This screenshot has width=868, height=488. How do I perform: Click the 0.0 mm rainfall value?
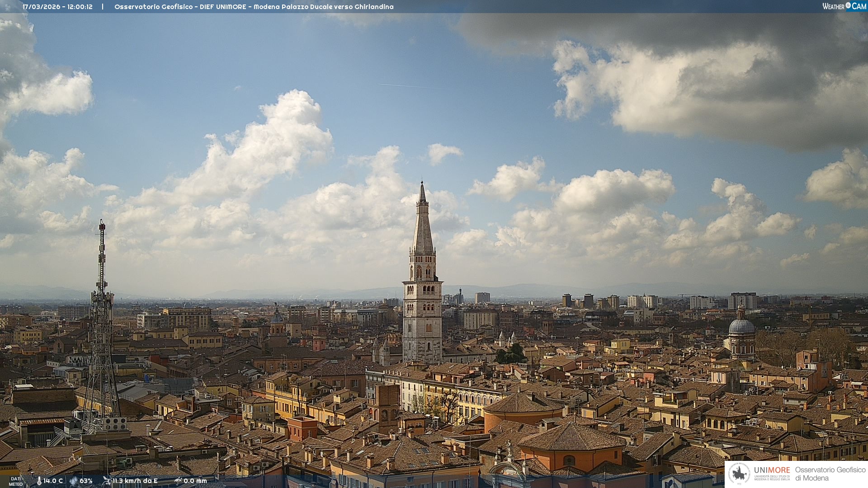click(195, 481)
